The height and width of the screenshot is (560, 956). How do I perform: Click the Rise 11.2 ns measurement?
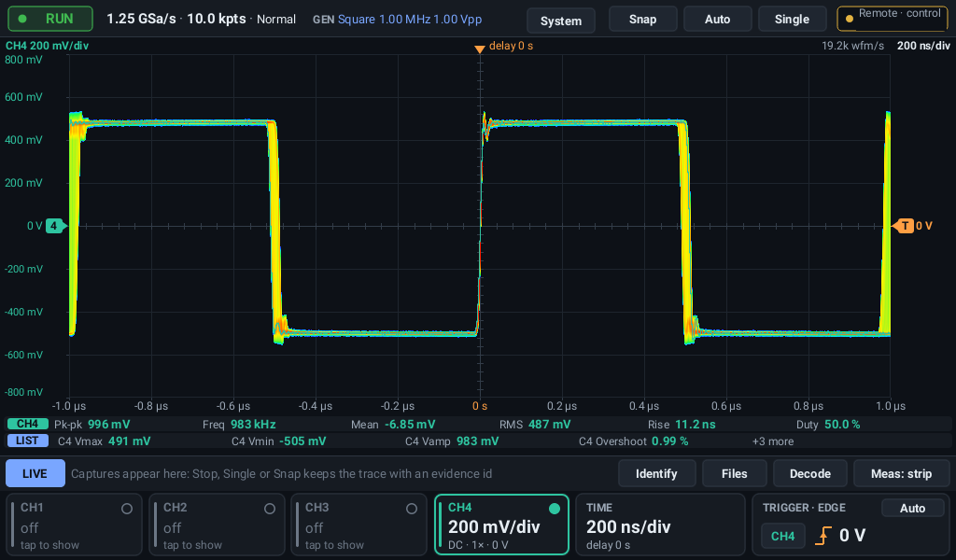[x=682, y=424]
